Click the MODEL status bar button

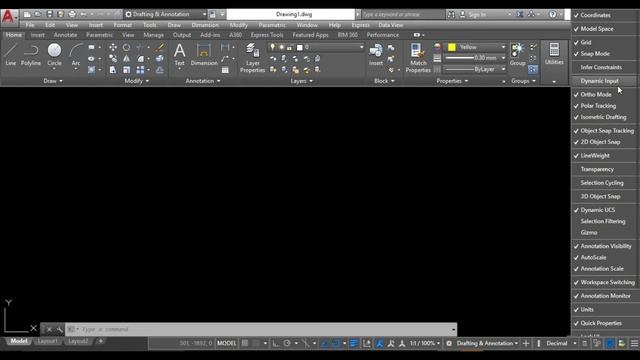click(x=227, y=343)
